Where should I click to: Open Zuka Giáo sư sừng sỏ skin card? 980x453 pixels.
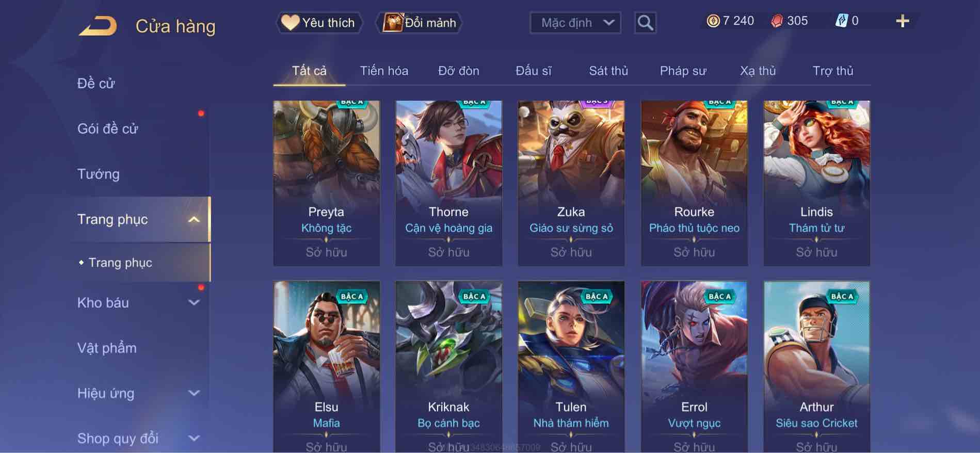[x=571, y=183]
